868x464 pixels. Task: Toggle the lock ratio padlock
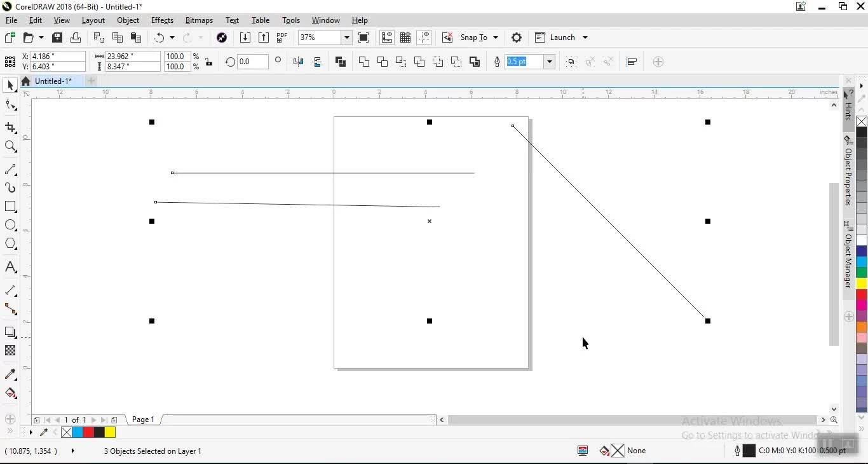[x=208, y=62]
